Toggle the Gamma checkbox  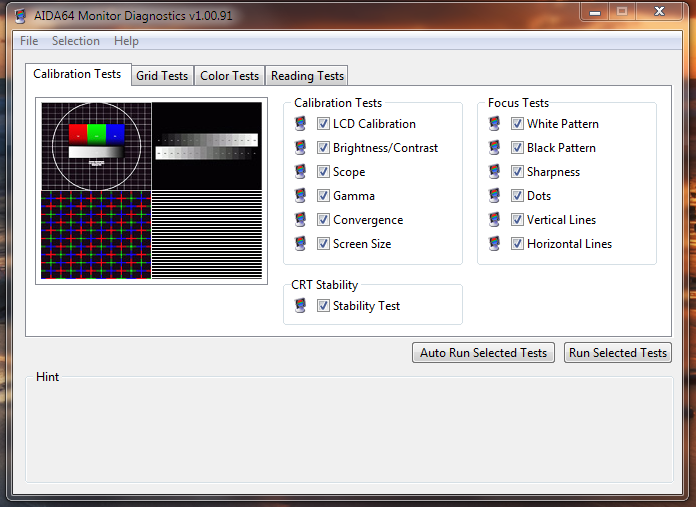pos(323,195)
